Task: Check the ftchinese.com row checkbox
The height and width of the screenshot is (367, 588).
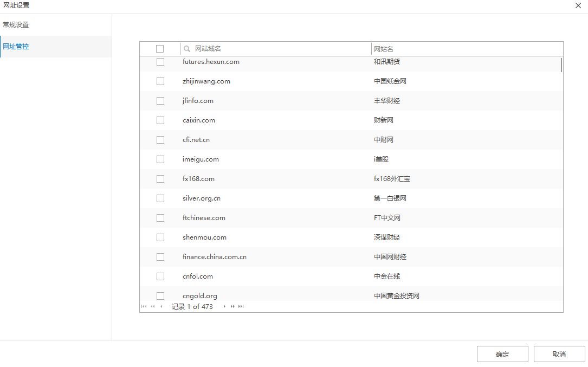Action: click(x=160, y=217)
